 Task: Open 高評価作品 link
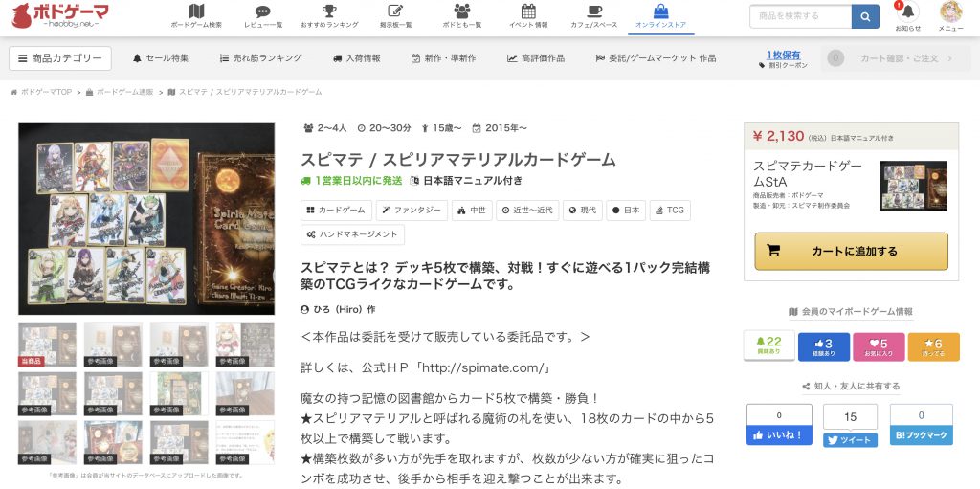pyautogui.click(x=536, y=58)
